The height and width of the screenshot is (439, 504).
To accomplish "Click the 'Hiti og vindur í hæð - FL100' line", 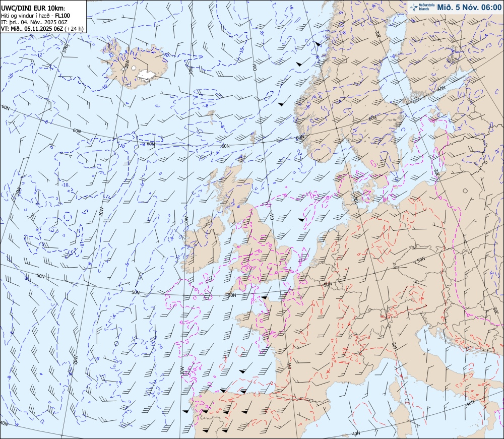I will pyautogui.click(x=35, y=16).
